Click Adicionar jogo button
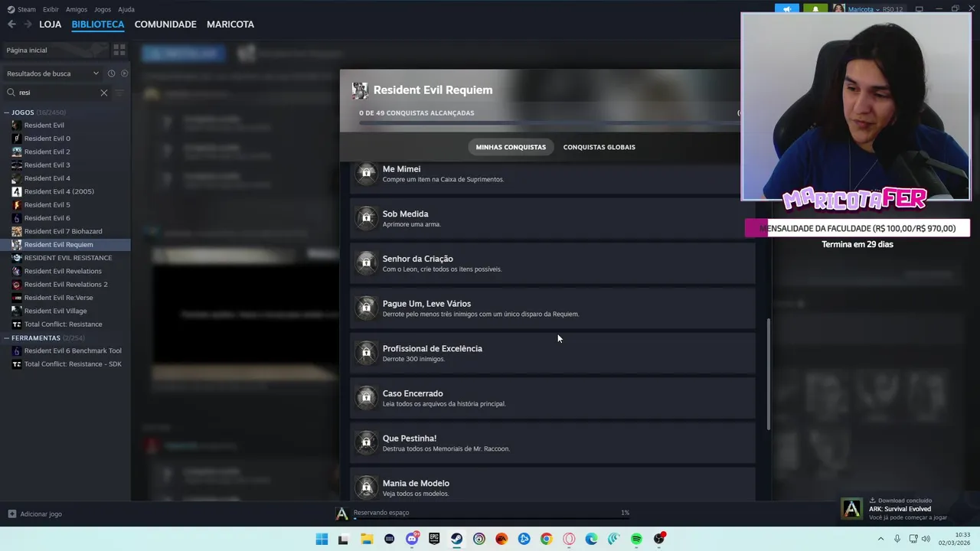 (35, 514)
